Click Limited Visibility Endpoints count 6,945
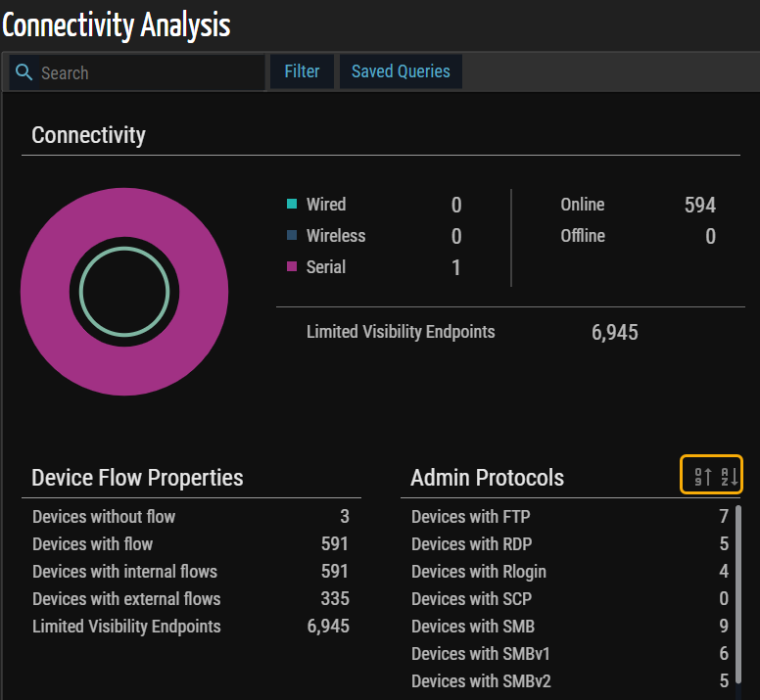Viewport: 760px width, 700px height. 614,333
